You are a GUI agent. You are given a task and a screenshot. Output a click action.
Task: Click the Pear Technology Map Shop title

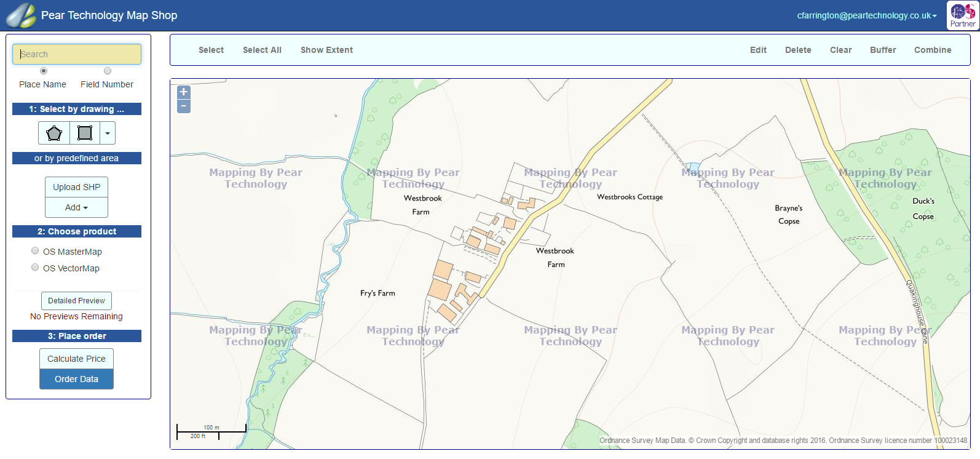point(109,15)
